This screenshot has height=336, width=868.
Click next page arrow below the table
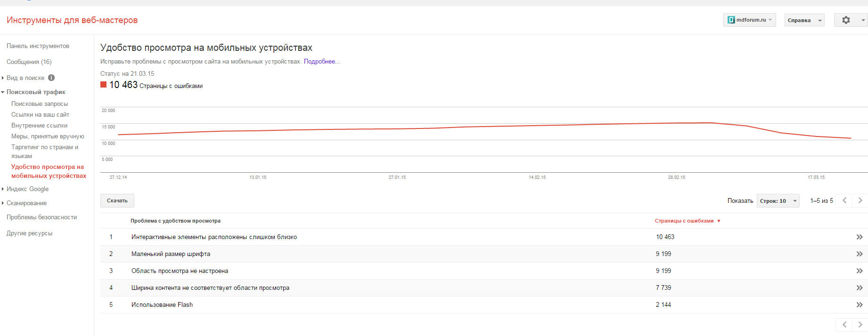pyautogui.click(x=860, y=325)
